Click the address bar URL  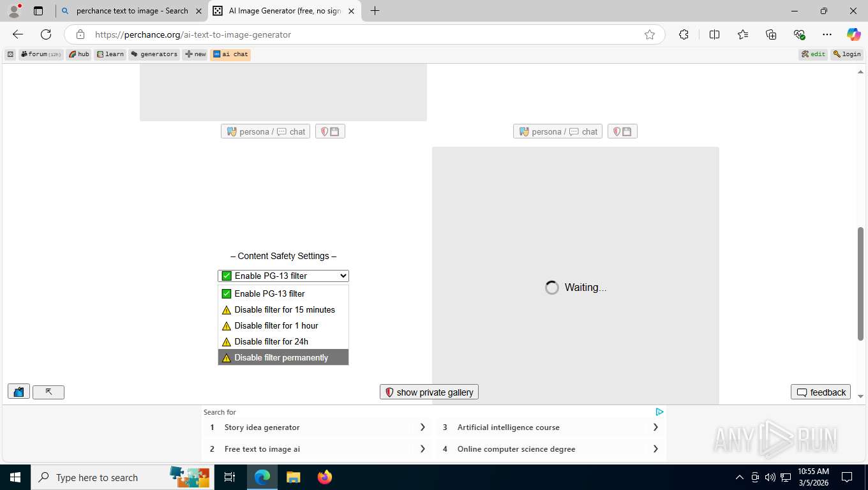pyautogui.click(x=193, y=34)
